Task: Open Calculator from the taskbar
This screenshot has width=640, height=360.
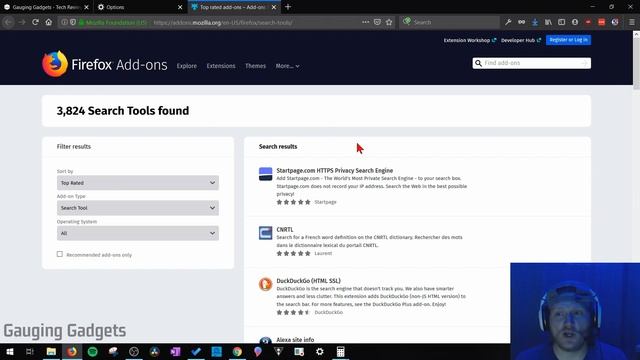Action: [x=340, y=351]
